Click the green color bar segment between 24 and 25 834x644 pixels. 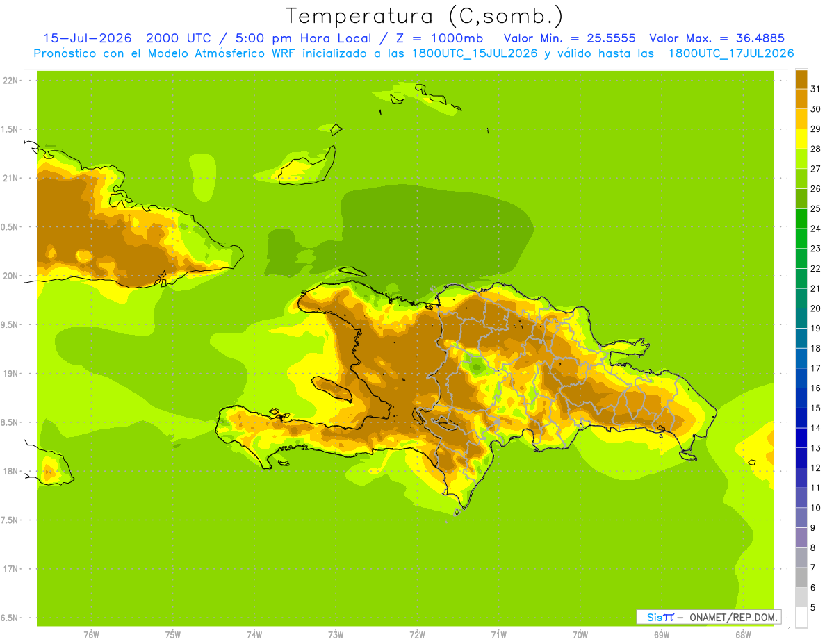801,218
